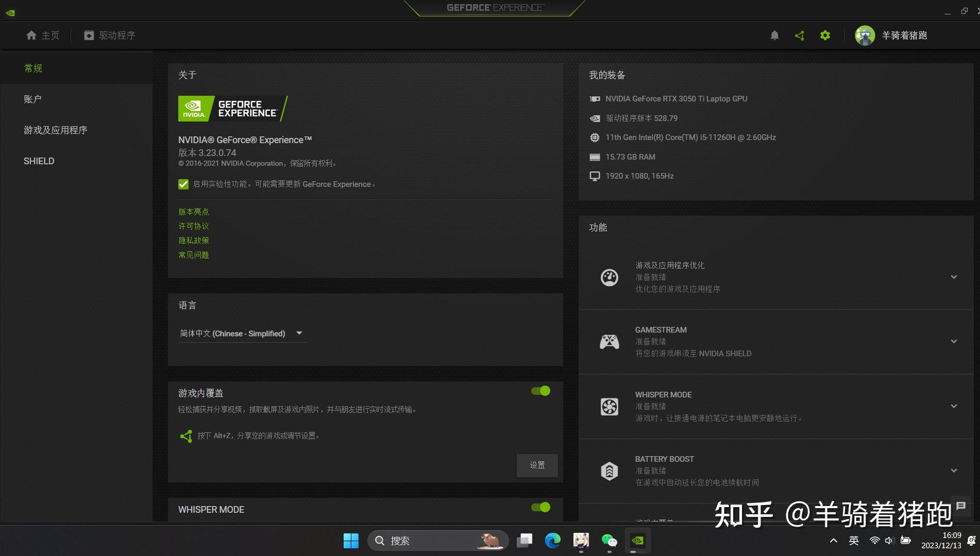Select the 账户 settings tab

click(76, 99)
